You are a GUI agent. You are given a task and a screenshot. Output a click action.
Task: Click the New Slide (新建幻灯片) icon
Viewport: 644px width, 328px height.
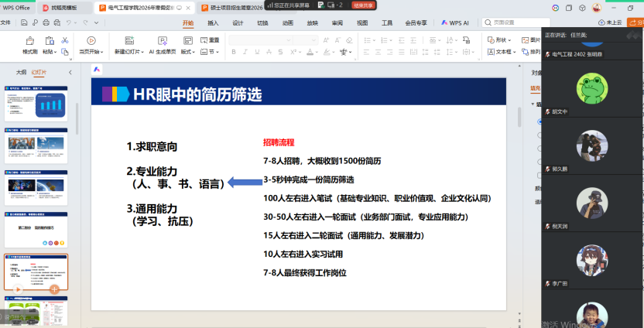[128, 42]
